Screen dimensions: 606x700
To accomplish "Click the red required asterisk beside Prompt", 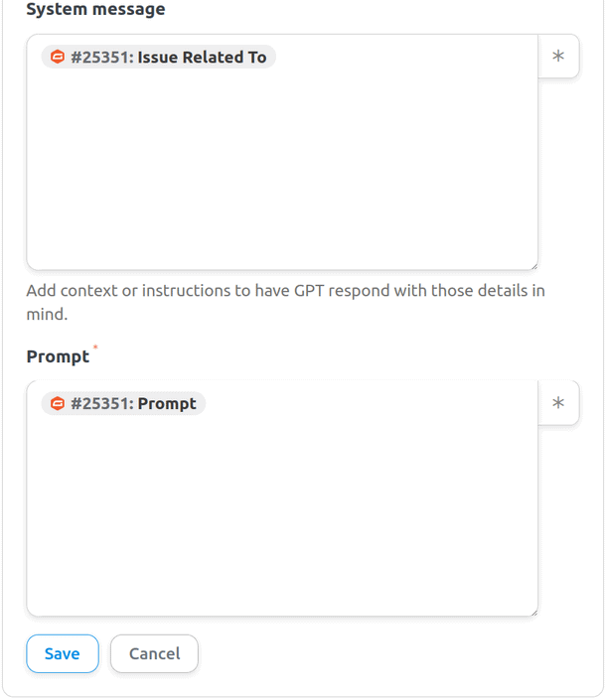I will coord(95,349).
